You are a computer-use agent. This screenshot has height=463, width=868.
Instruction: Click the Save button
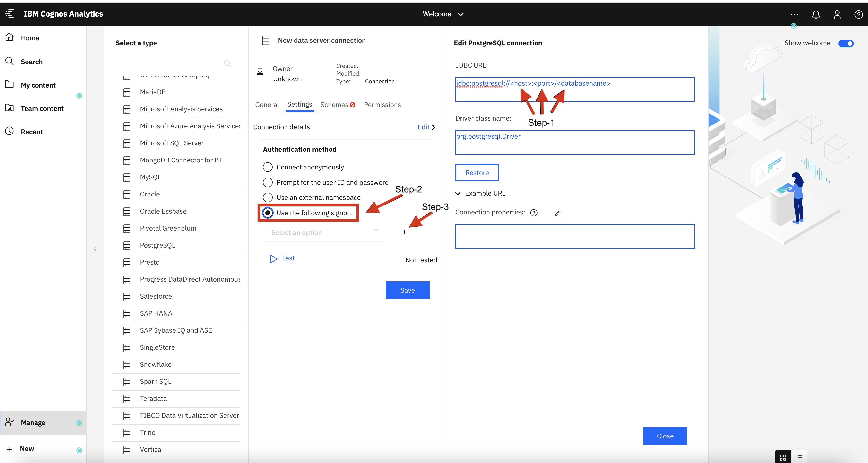(x=407, y=290)
